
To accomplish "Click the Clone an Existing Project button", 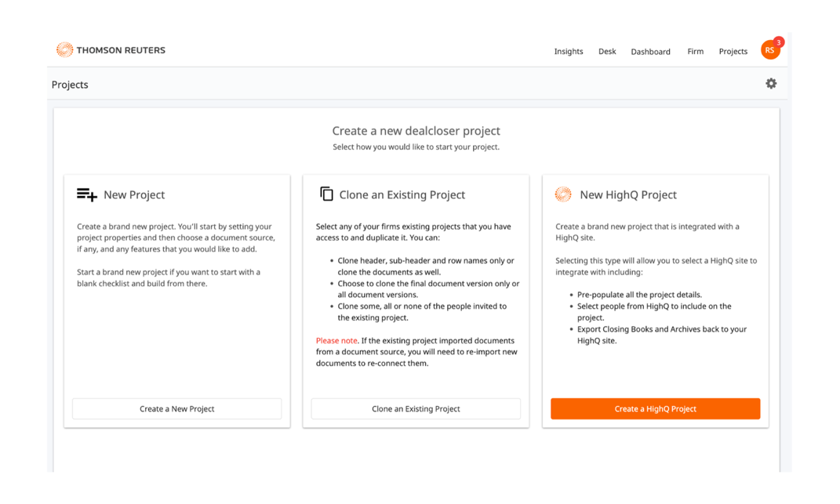I will 416,408.
